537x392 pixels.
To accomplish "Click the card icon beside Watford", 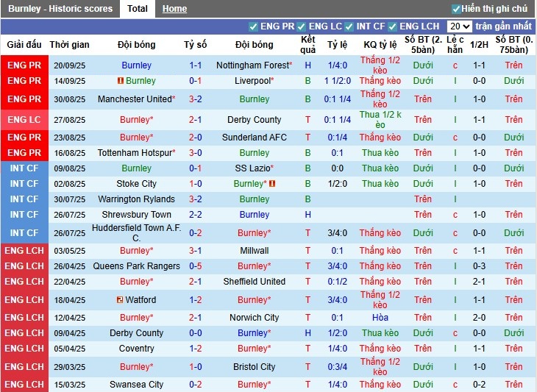I will (119, 300).
